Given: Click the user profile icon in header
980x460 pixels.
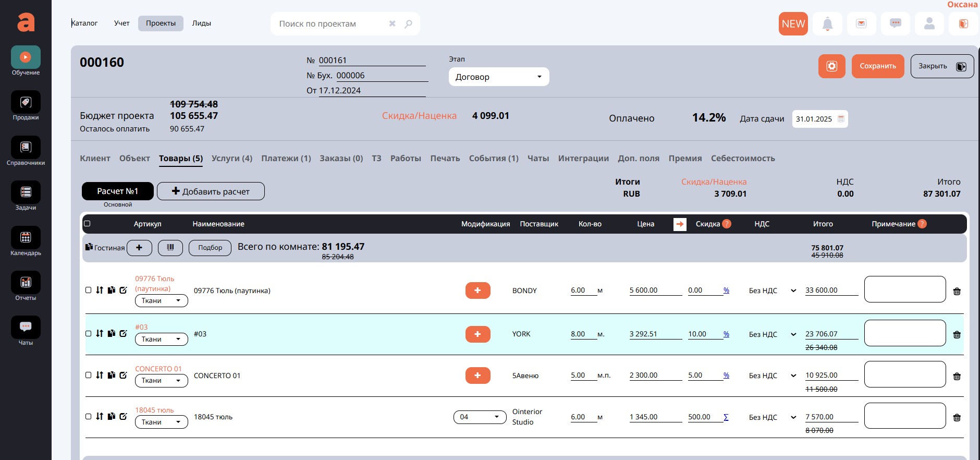Looking at the screenshot, I should [929, 24].
